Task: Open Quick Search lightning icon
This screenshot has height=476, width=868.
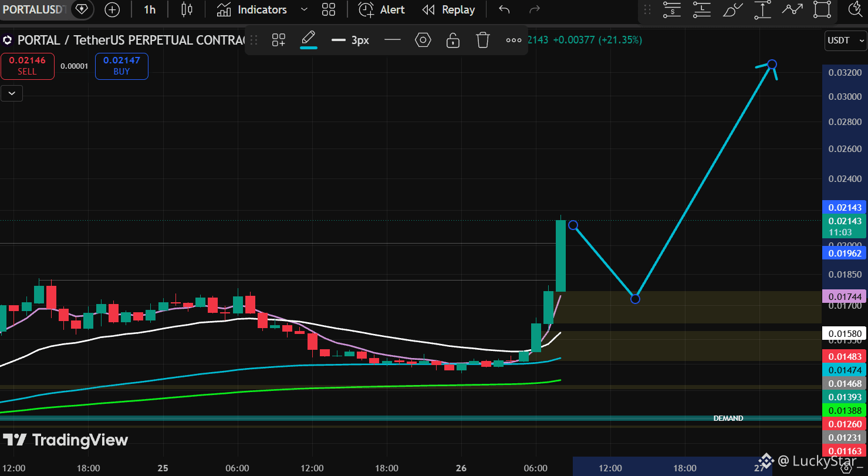Action: tap(855, 8)
